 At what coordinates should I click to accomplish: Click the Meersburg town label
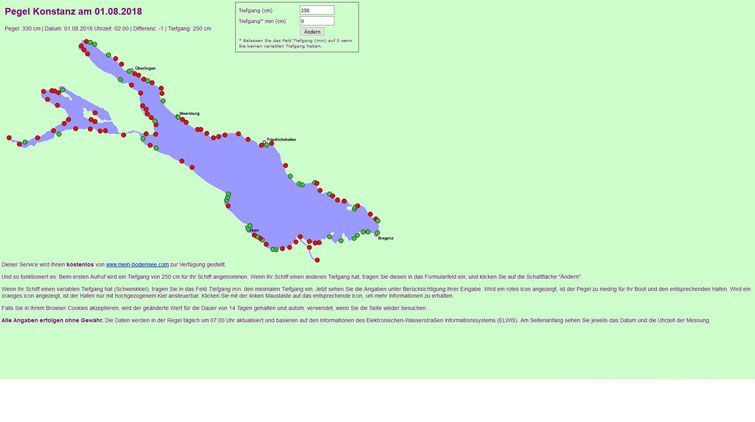189,114
